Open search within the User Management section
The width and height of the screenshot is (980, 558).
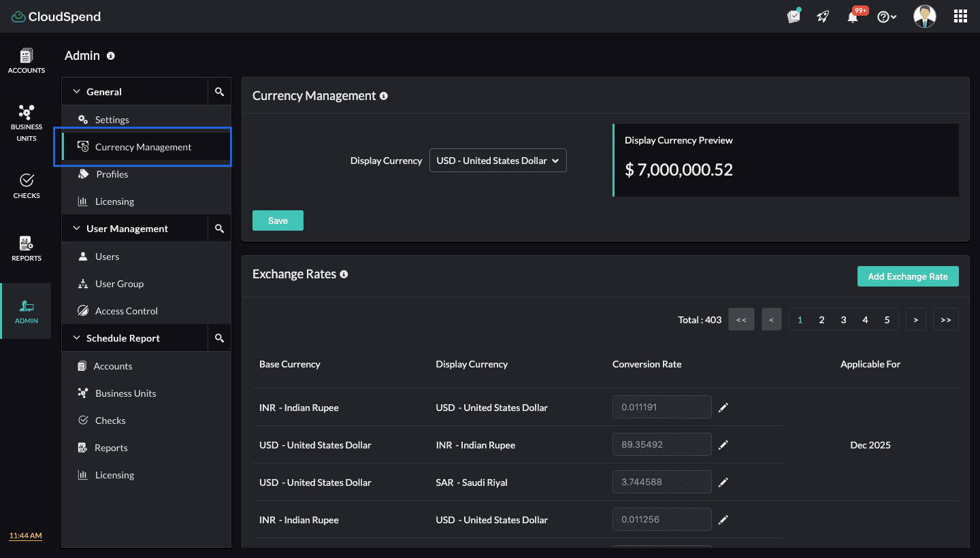(219, 228)
